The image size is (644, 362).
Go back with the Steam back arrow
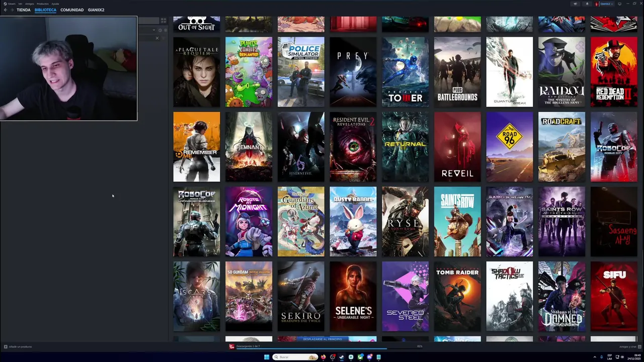(x=6, y=10)
